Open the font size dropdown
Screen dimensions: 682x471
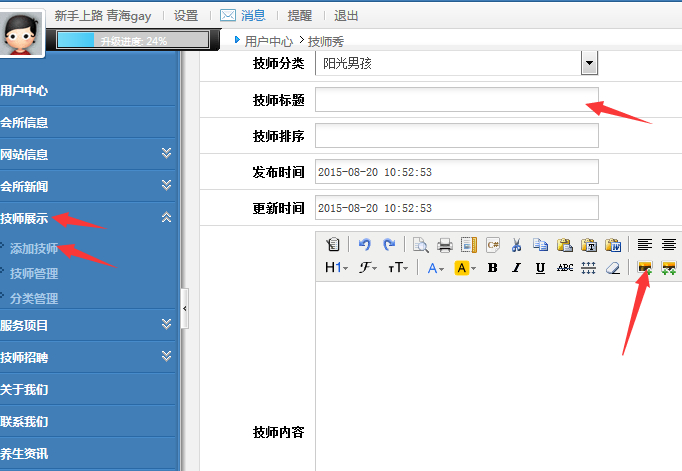coord(398,268)
